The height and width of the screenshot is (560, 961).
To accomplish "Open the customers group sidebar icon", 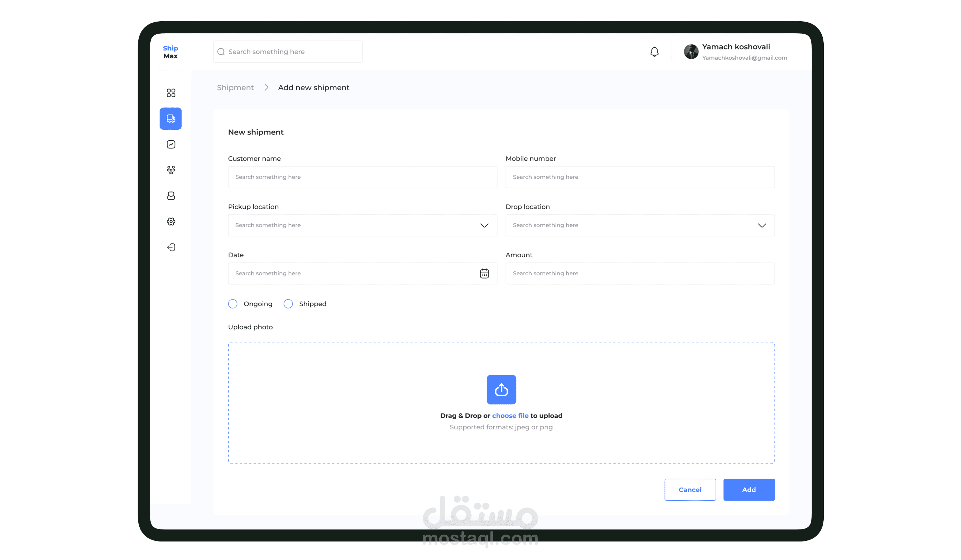I will pyautogui.click(x=171, y=170).
